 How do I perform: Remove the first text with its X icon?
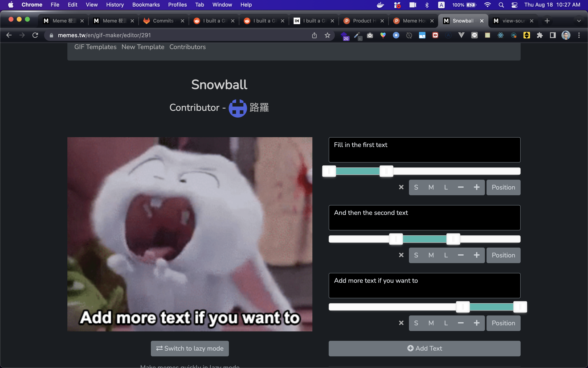pyautogui.click(x=401, y=187)
